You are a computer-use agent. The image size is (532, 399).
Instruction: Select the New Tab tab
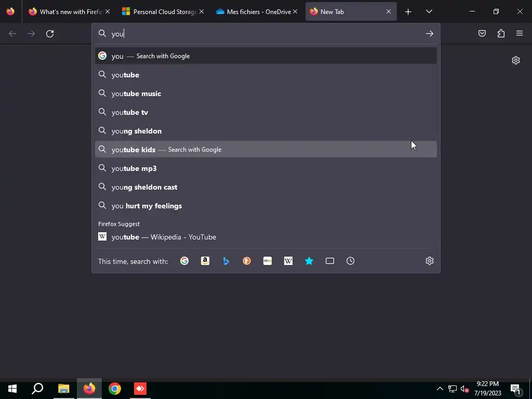(x=351, y=11)
